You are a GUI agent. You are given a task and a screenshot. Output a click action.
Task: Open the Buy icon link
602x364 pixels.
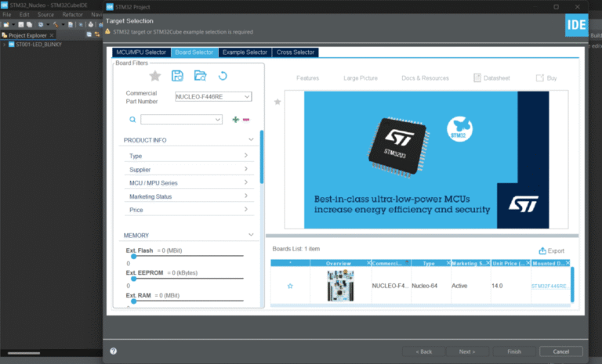tap(540, 77)
